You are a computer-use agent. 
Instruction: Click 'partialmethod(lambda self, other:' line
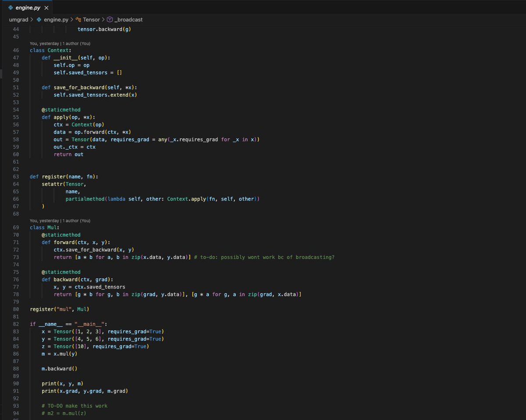(163, 199)
